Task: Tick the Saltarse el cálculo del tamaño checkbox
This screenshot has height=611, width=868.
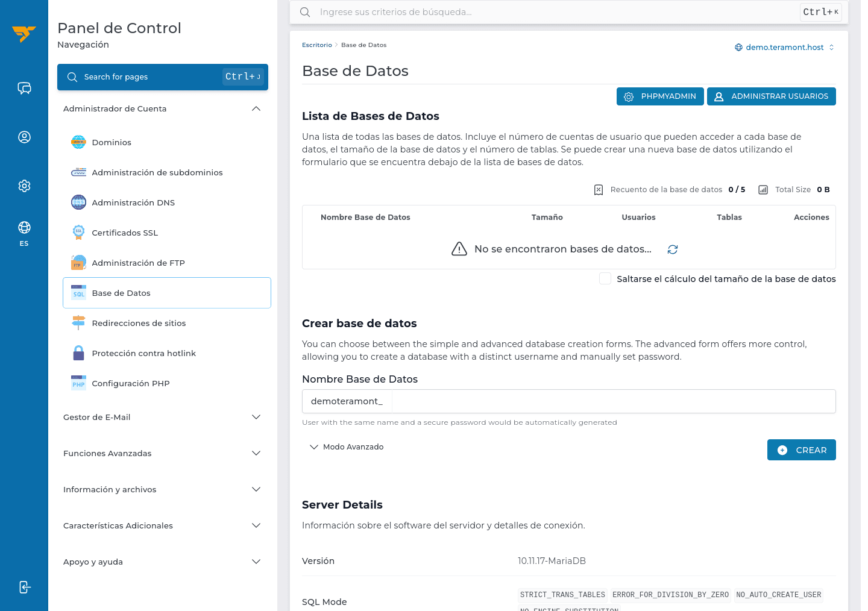Action: pos(605,278)
